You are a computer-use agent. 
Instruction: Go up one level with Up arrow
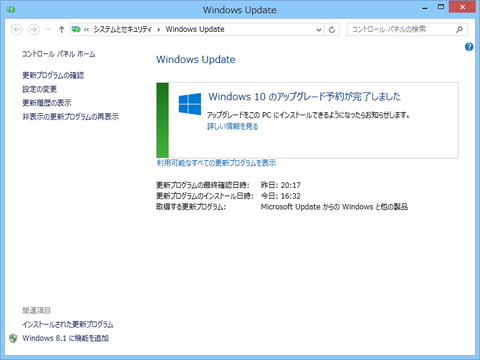pyautogui.click(x=61, y=30)
